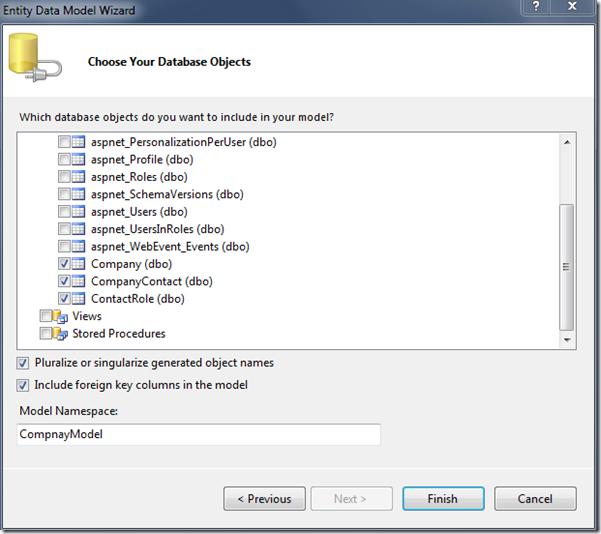Viewport: 601px width, 534px height.
Task: Open the help question mark button
Action: click(536, 7)
